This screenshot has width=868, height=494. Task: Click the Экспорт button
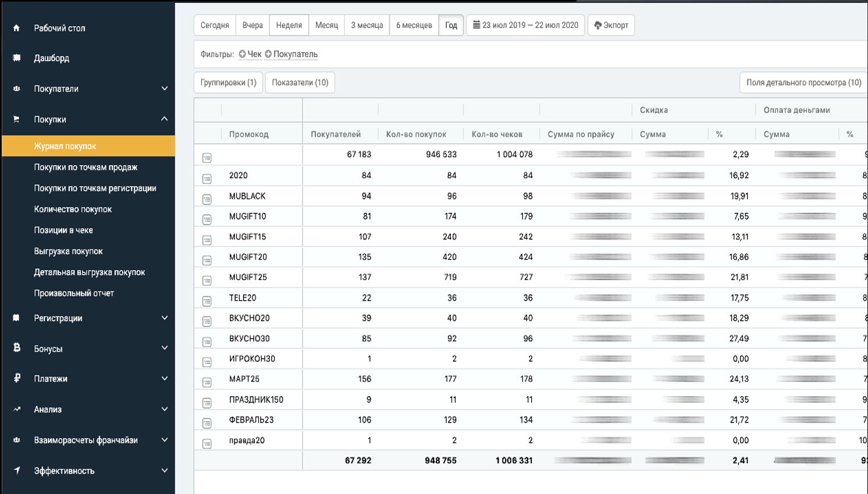(611, 25)
